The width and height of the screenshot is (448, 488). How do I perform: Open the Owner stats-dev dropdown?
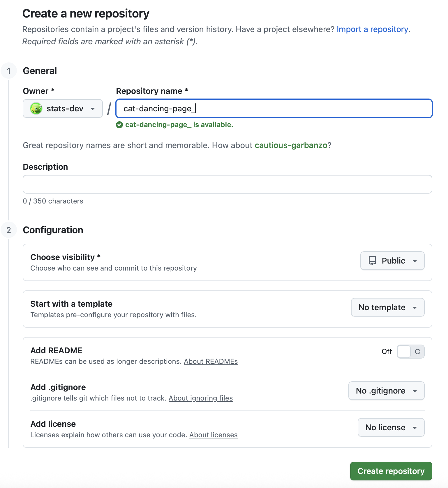63,108
